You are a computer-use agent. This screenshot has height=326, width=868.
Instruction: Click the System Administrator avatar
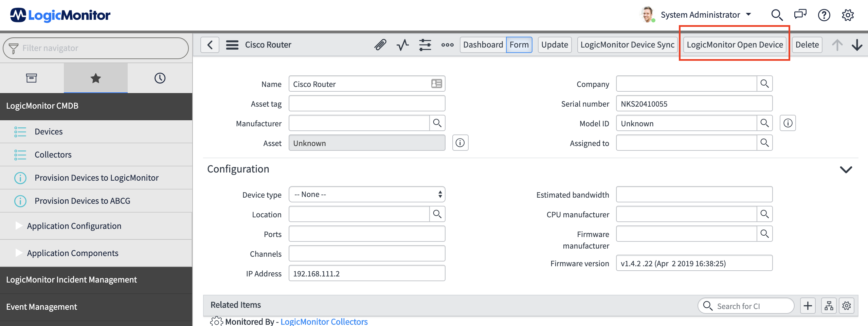coord(648,15)
